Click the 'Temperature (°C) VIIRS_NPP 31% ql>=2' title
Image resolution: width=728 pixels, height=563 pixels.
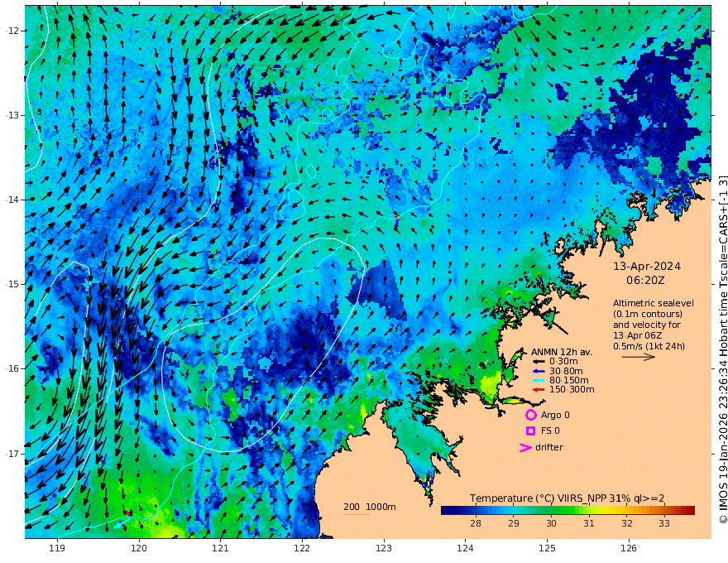(567, 498)
